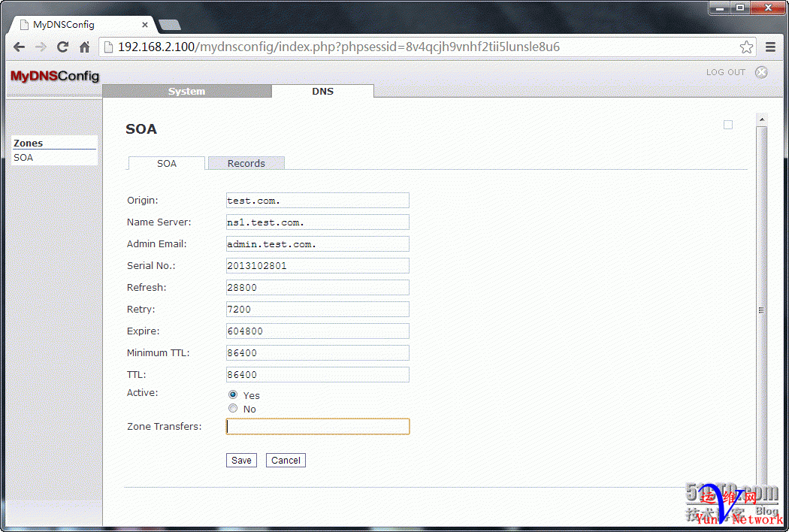This screenshot has height=532, width=789.
Task: Maximize the browser window
Action: [739, 8]
